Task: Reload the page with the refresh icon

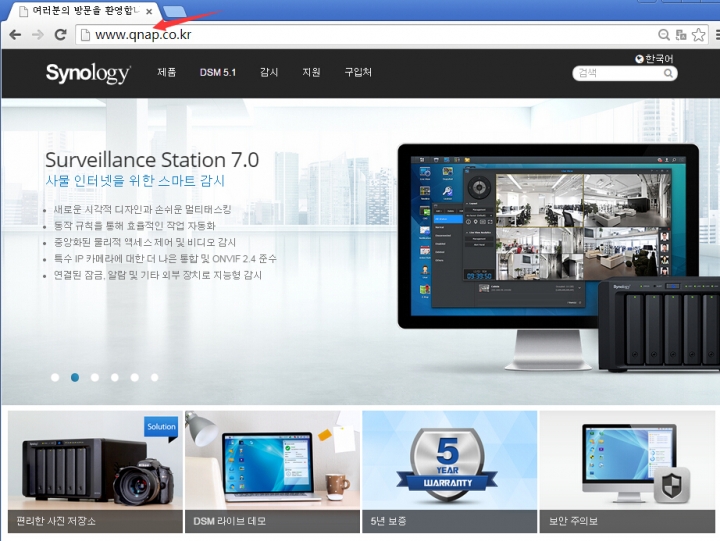Action: click(x=60, y=34)
